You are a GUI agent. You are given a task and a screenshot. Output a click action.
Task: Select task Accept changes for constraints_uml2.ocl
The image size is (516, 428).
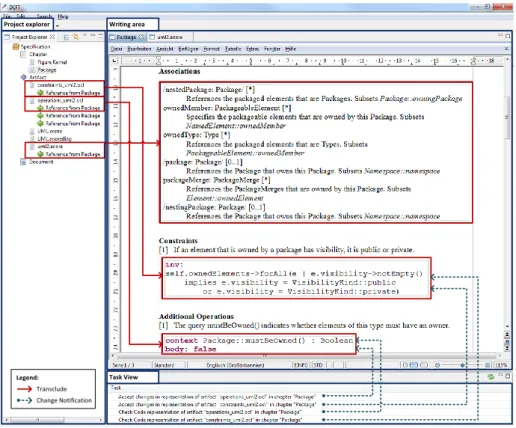217,405
